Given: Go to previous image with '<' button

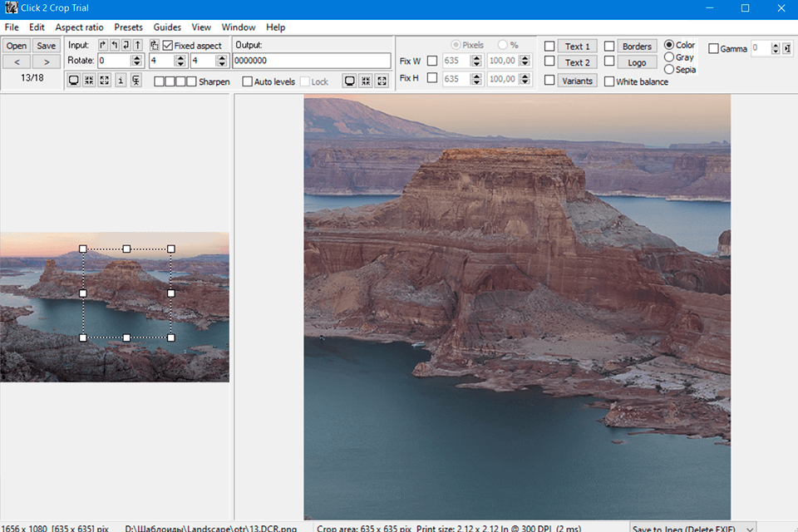Looking at the screenshot, I should (17, 62).
